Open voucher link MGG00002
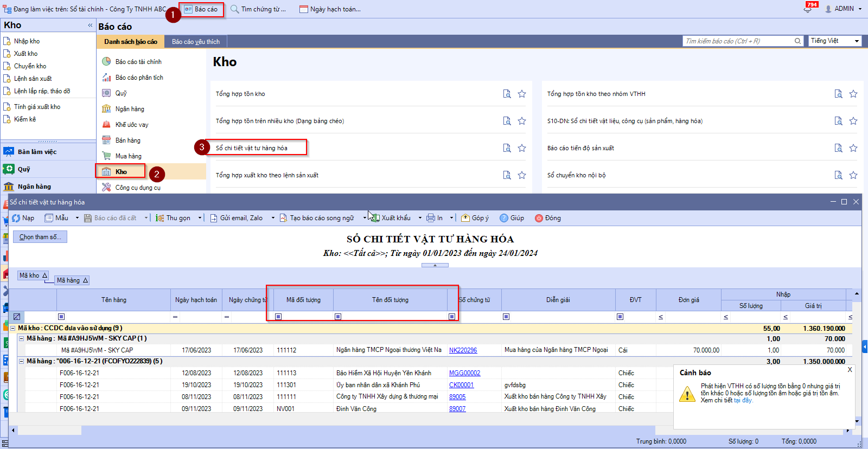The height and width of the screenshot is (449, 868). coord(464,373)
